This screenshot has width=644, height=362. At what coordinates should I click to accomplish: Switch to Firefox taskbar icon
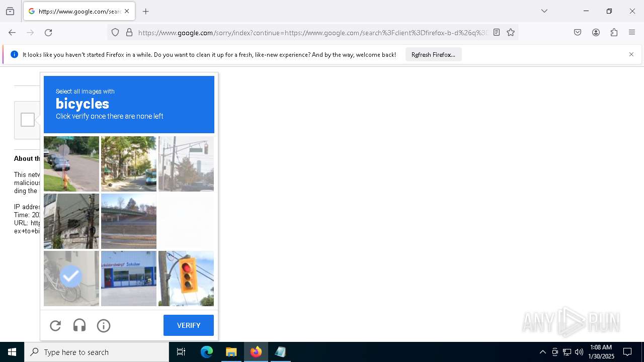click(256, 352)
